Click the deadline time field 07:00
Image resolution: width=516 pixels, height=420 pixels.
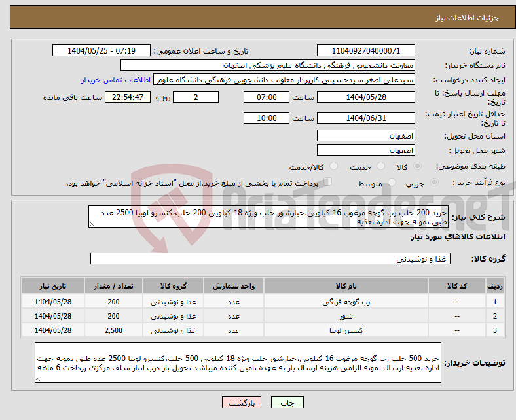tap(267, 97)
